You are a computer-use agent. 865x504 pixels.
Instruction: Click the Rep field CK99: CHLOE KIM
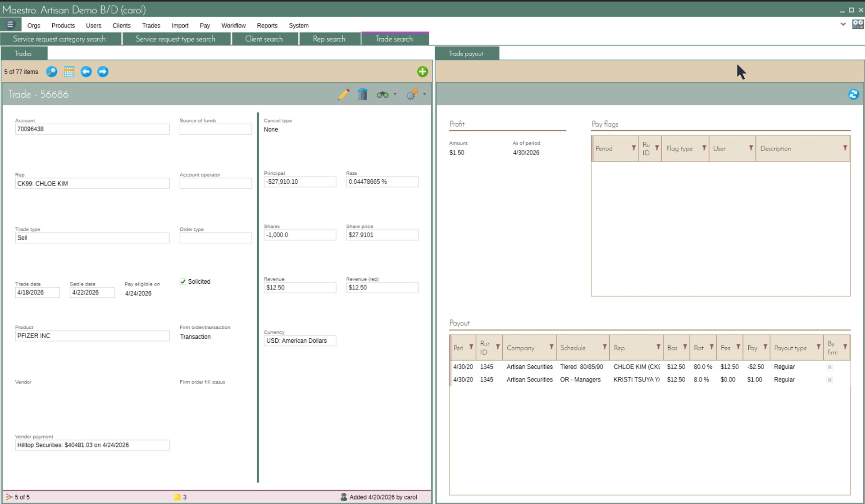coord(92,184)
